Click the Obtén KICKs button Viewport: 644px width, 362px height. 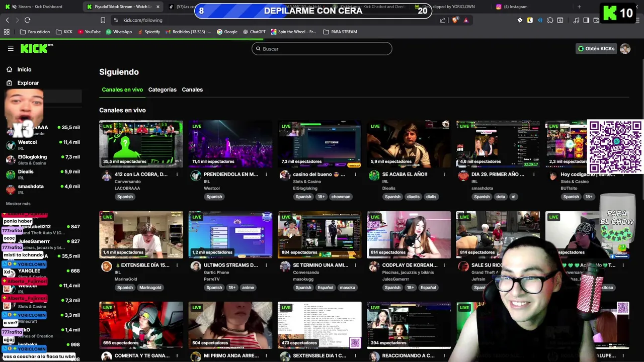[596, 49]
